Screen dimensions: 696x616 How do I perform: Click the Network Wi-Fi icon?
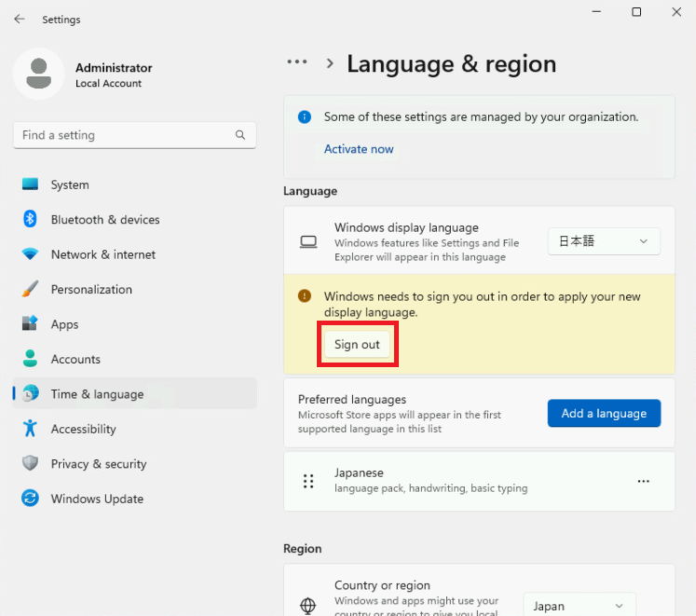coord(30,254)
